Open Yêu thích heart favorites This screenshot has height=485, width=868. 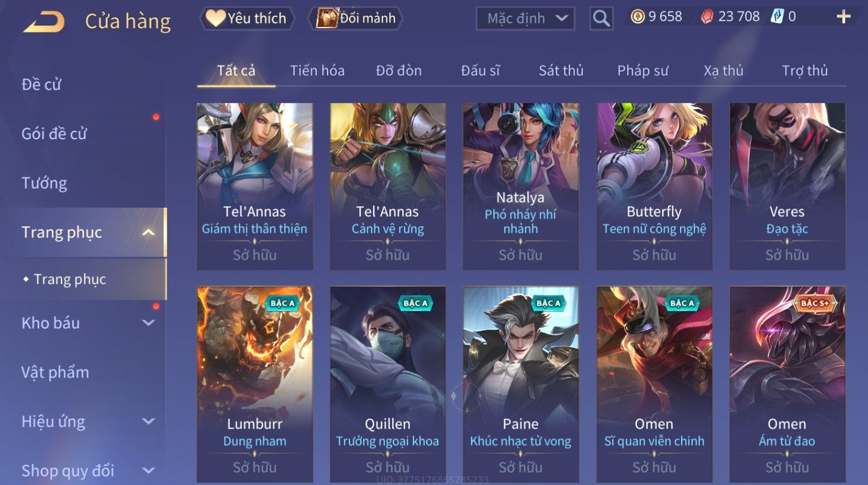pos(247,18)
